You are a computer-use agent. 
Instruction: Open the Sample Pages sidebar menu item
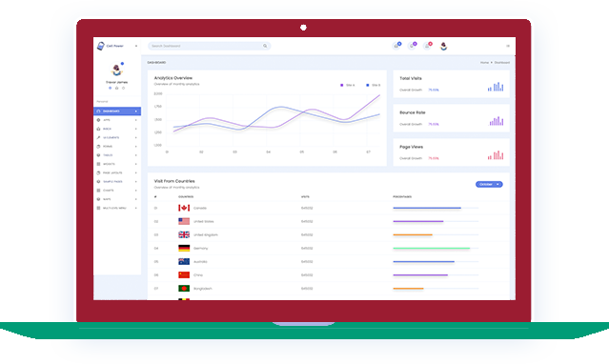click(117, 181)
